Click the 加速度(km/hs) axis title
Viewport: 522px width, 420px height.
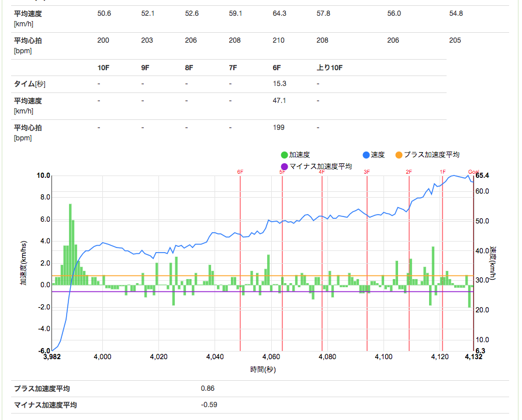23,263
